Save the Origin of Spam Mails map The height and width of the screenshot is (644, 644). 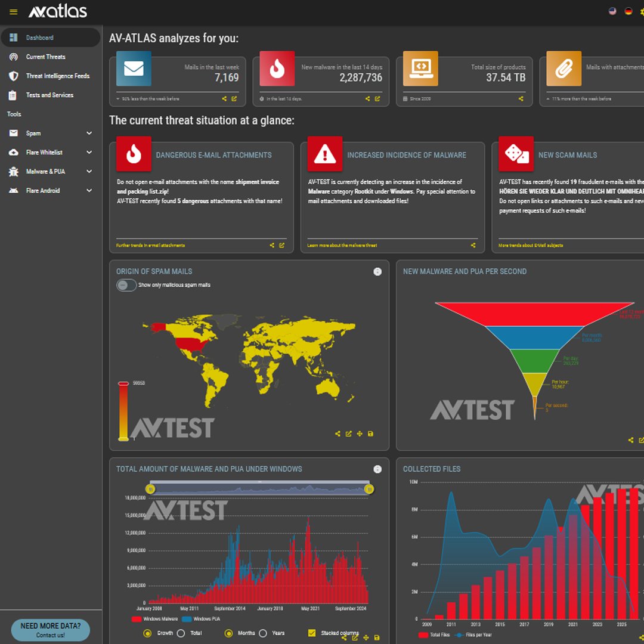point(370,434)
